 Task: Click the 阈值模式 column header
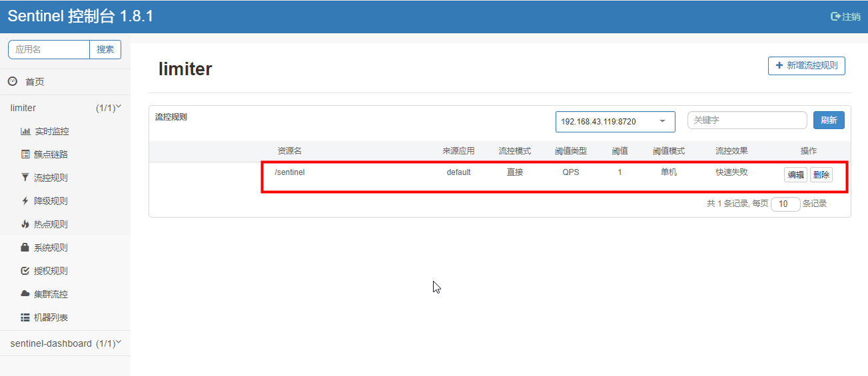point(669,151)
